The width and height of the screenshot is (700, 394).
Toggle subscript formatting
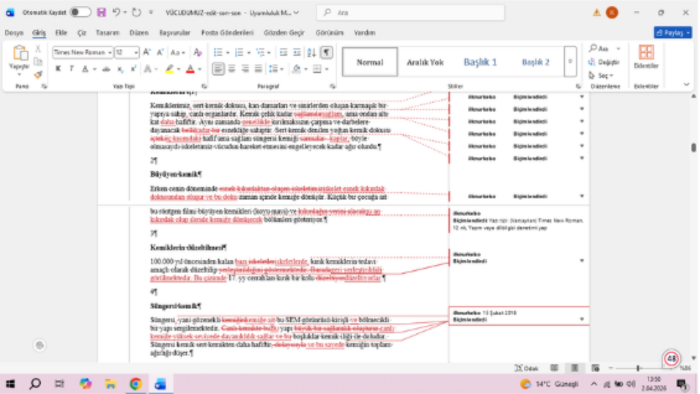tap(120, 69)
